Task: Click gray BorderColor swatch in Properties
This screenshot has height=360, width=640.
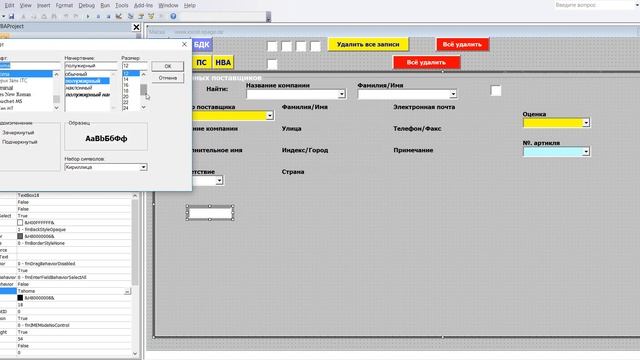Action: tap(20, 236)
